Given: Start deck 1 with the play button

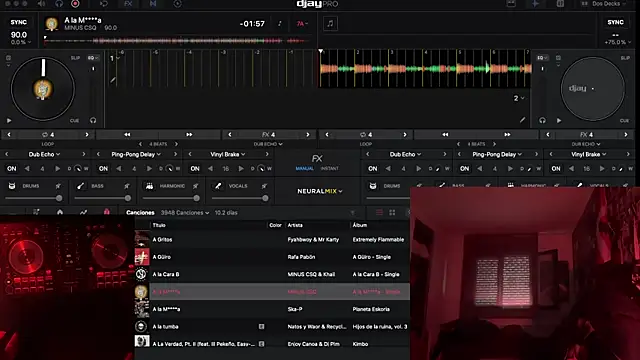Looking at the screenshot, I should tap(9, 120).
